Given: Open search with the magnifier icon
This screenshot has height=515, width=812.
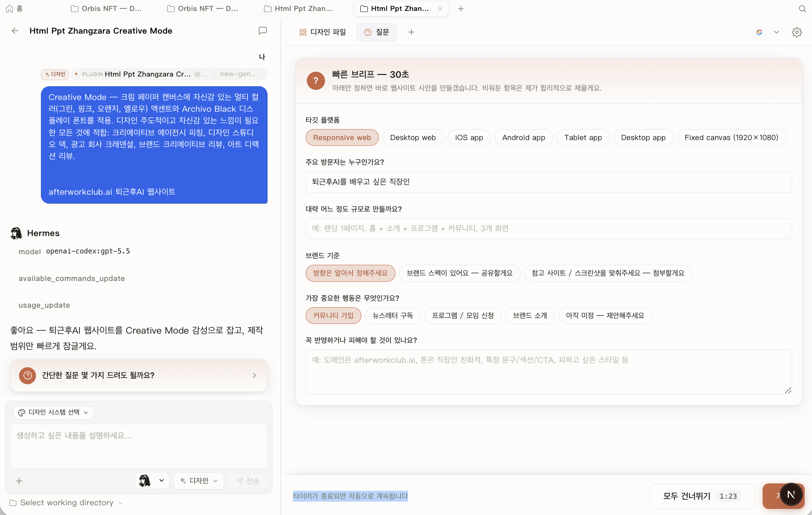Looking at the screenshot, I should (x=802, y=9).
